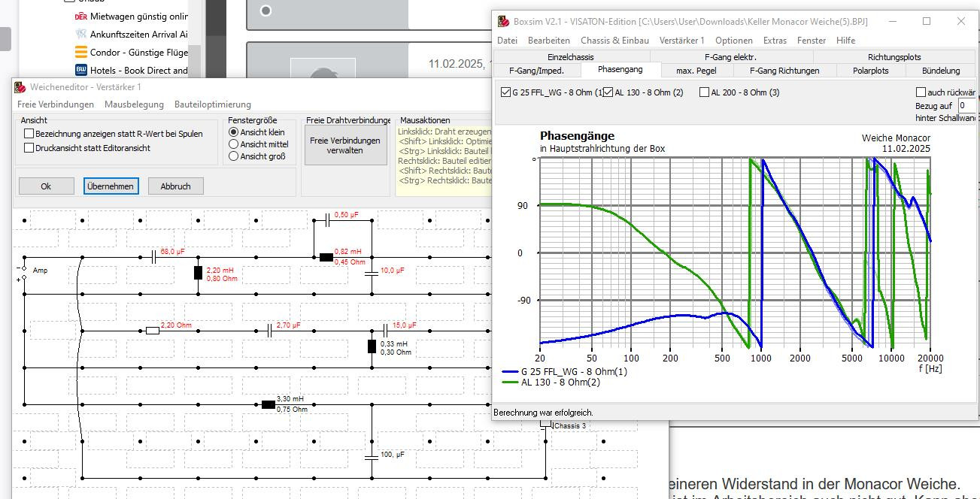Open the Condor bookmark icon
The height and width of the screenshot is (499, 980).
pos(81,53)
